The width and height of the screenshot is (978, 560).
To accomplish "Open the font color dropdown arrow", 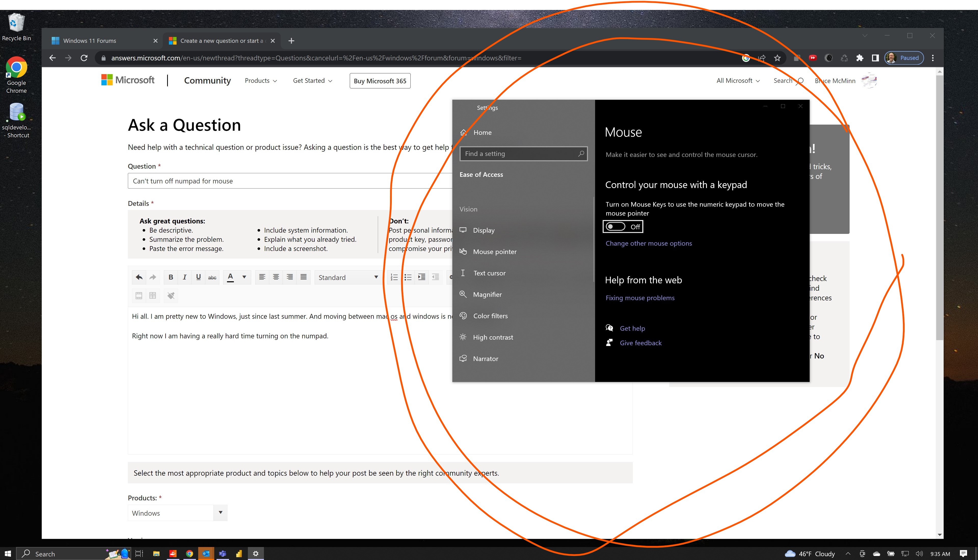I will click(x=244, y=277).
